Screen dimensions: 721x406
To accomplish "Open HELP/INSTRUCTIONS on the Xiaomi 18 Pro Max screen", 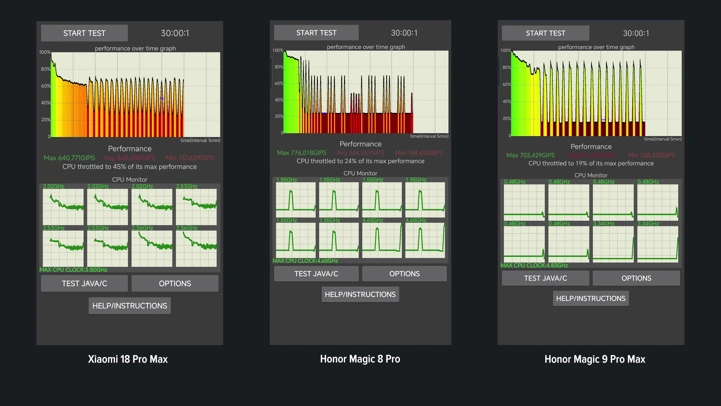I will (130, 306).
